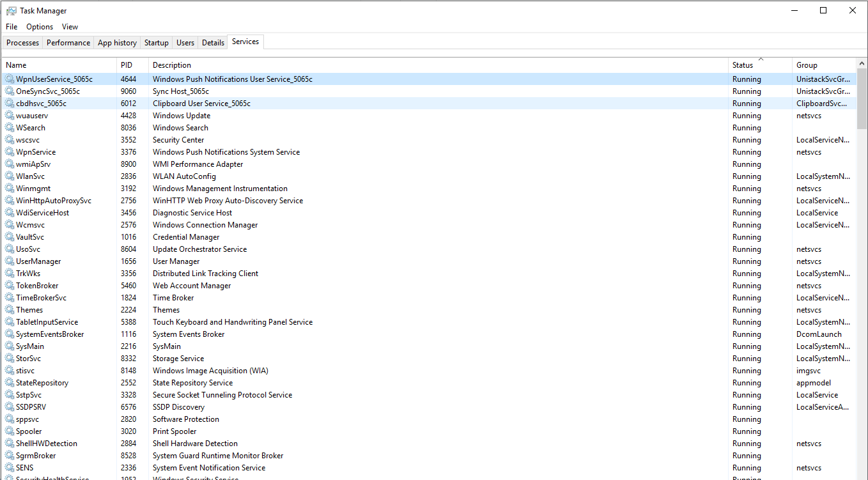Screen dimensions: 868x480
Task: Click the wmiApSrv service icon
Action: tap(10, 164)
